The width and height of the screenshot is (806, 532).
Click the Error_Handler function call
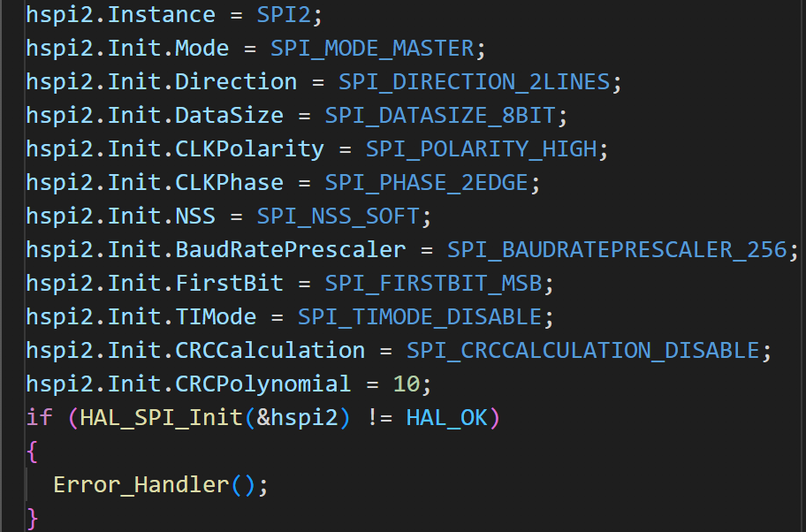[x=141, y=485]
